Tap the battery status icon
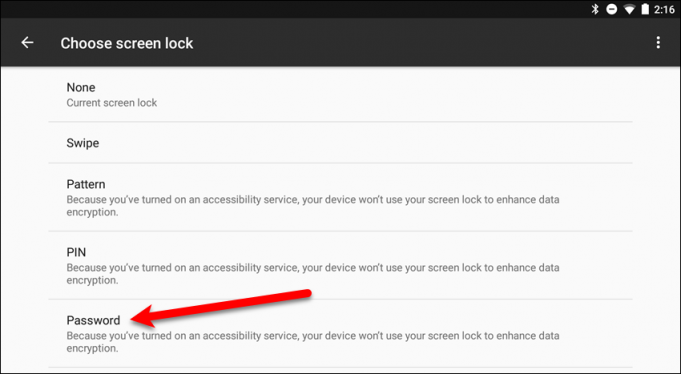This screenshot has width=681, height=374. (645, 9)
